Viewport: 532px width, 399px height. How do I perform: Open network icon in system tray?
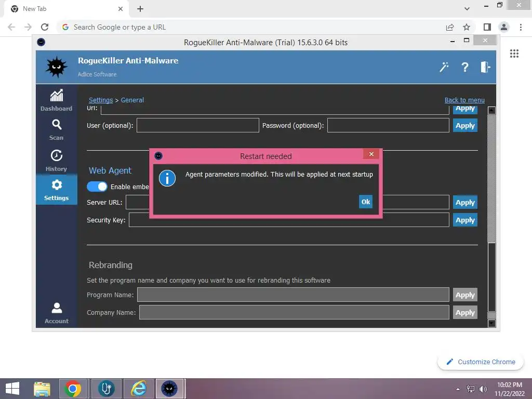point(471,389)
